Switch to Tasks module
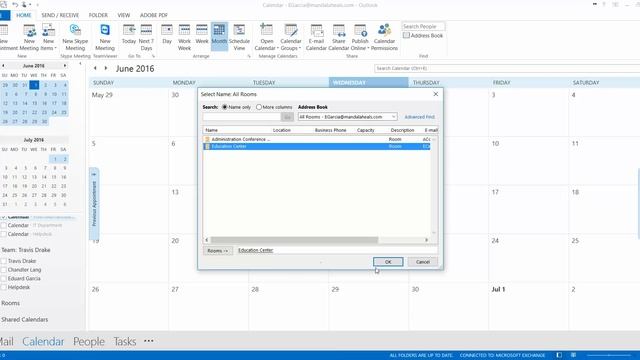The image size is (640, 360). [124, 341]
